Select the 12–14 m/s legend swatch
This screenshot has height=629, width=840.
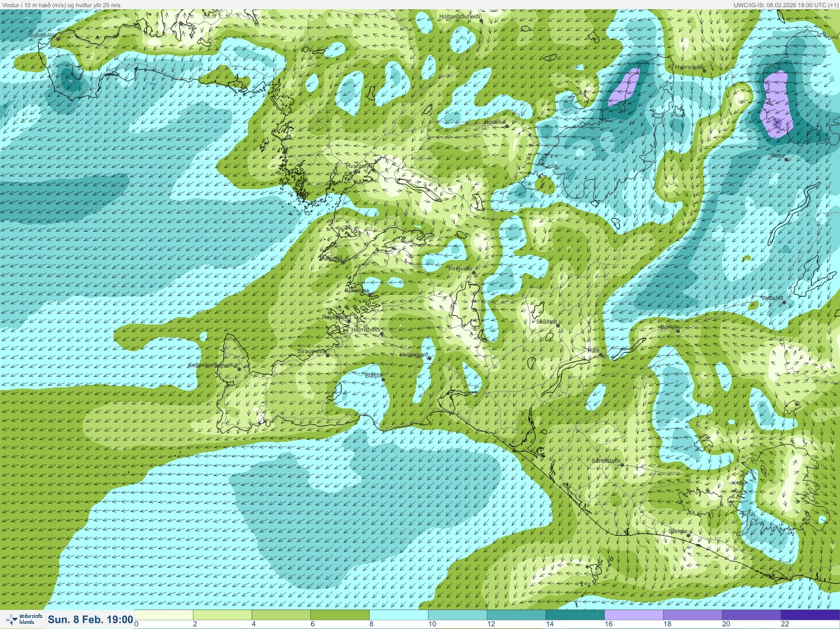tap(516, 615)
